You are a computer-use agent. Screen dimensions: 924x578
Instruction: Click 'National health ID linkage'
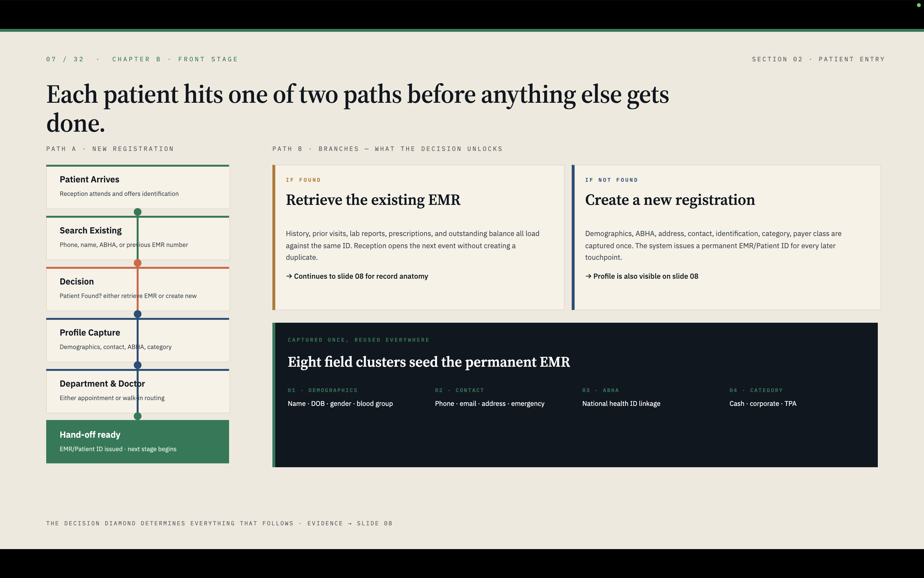click(621, 404)
